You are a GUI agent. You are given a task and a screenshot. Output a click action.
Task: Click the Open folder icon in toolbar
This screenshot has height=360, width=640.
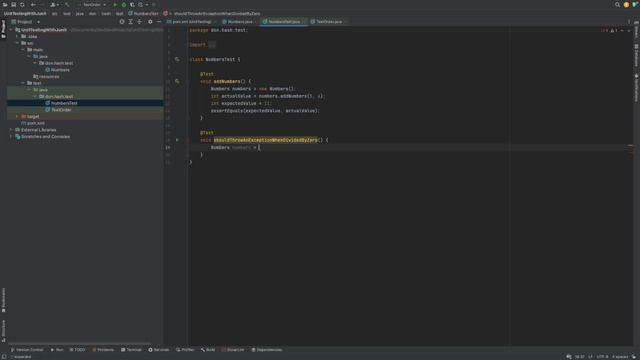(5, 4)
